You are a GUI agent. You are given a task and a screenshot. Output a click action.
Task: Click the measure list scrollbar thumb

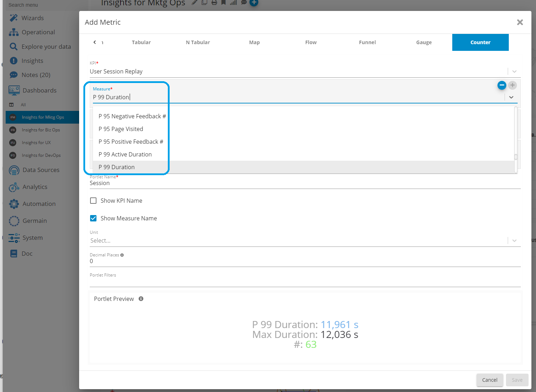click(x=516, y=157)
